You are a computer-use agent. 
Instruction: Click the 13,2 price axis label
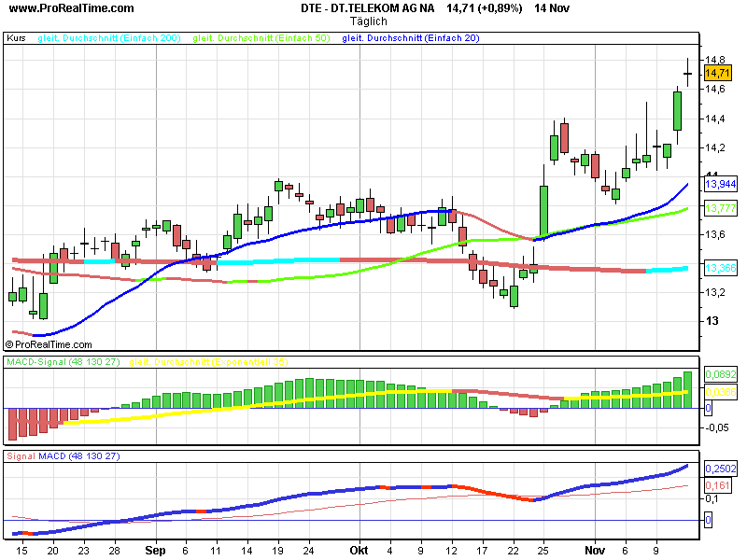(x=714, y=292)
